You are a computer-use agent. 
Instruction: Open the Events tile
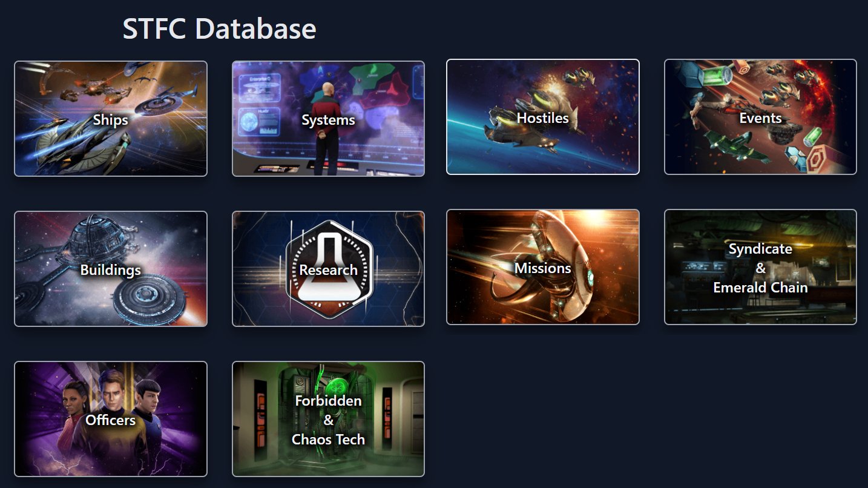(760, 117)
